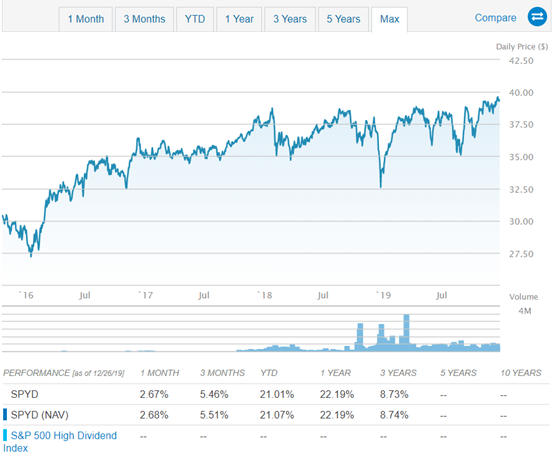Click SPYD (NAV) YTD value 21.07%
Viewport: 554px width, 456px height.
tap(277, 415)
